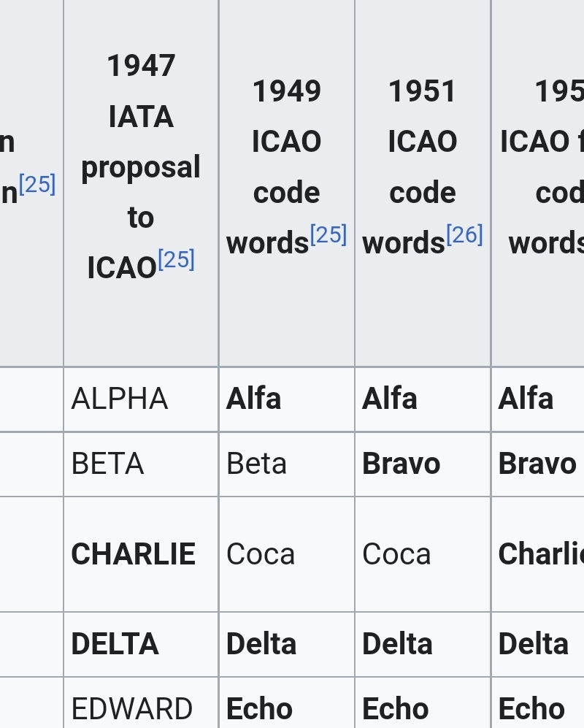
Task: Click Echo in the 1949 column
Action: tap(259, 708)
